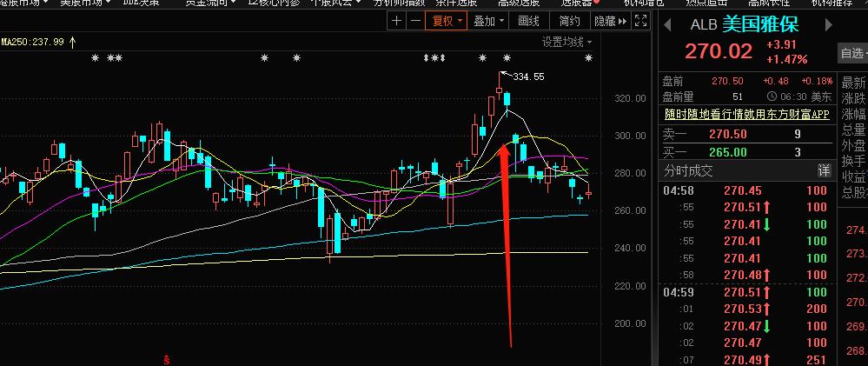The height and width of the screenshot is (366, 868).
Task: Click the 320.00 price axis label
Action: 631,98
